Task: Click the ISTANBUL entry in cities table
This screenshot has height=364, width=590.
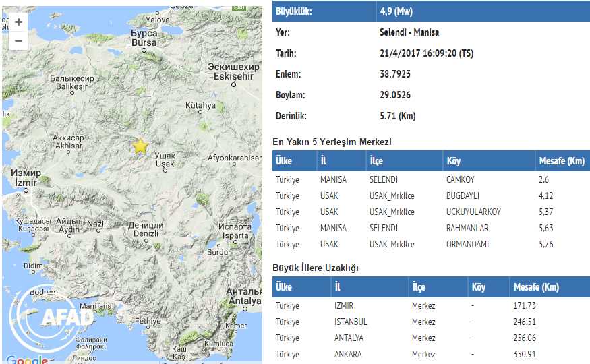Action: (x=351, y=322)
